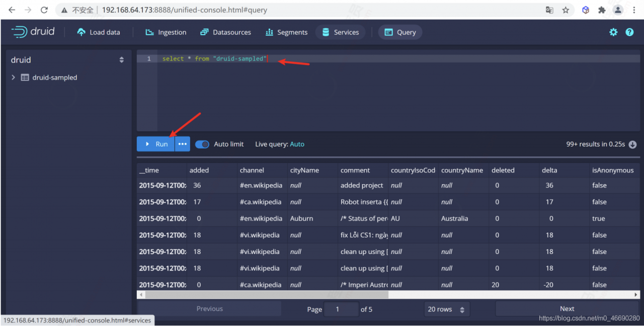This screenshot has width=644, height=326.
Task: Click the cityName column header
Action: pyautogui.click(x=312, y=170)
